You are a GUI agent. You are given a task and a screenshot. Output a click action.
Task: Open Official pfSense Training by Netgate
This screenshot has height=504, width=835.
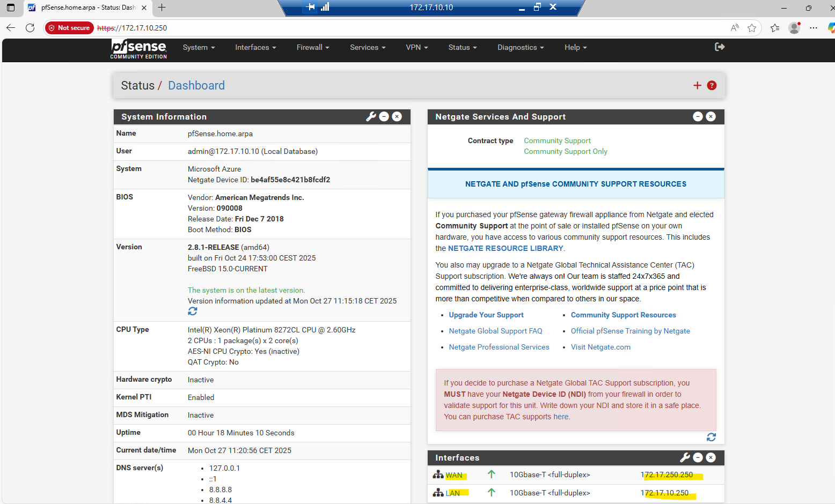pos(630,331)
